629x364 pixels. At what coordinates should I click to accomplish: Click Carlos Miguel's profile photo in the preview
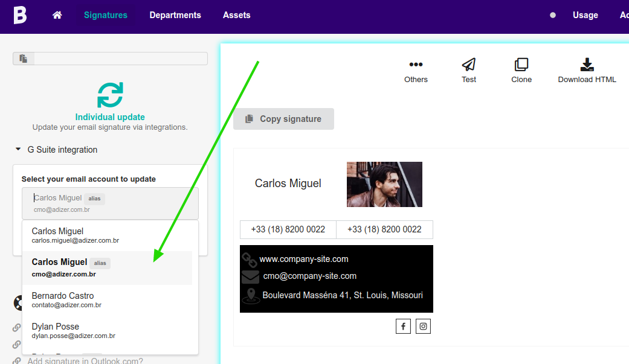click(384, 184)
